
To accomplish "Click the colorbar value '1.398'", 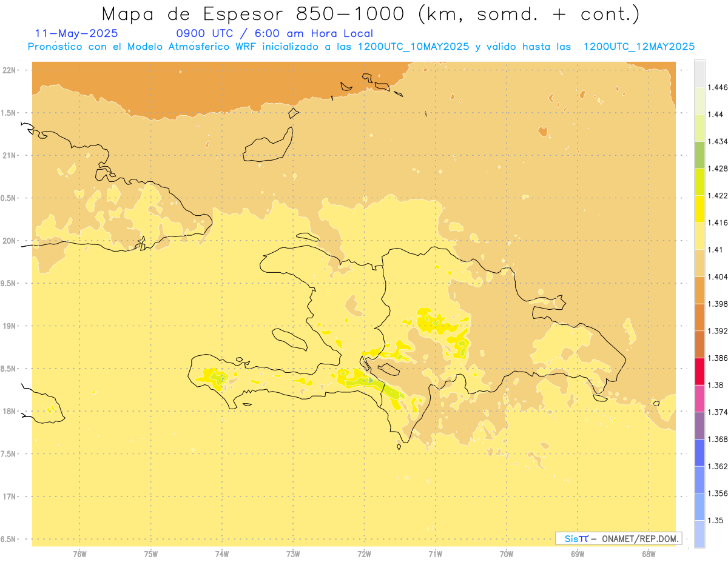I will coord(717,304).
